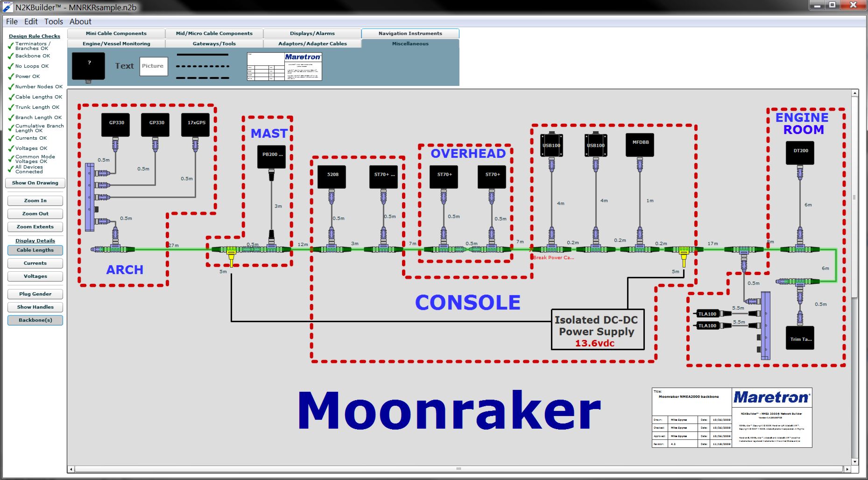Click the horizontal scrollbar right arrow
Viewport: 868px width, 480px height.
(x=847, y=469)
